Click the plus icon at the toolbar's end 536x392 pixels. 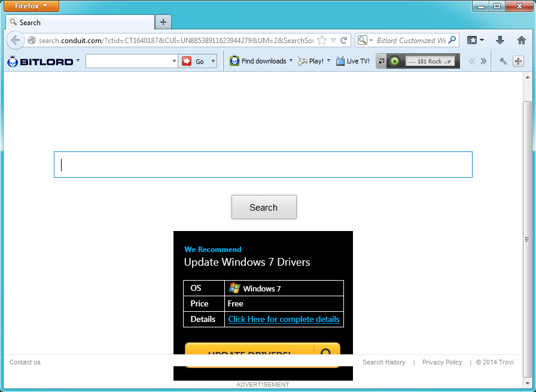click(518, 61)
